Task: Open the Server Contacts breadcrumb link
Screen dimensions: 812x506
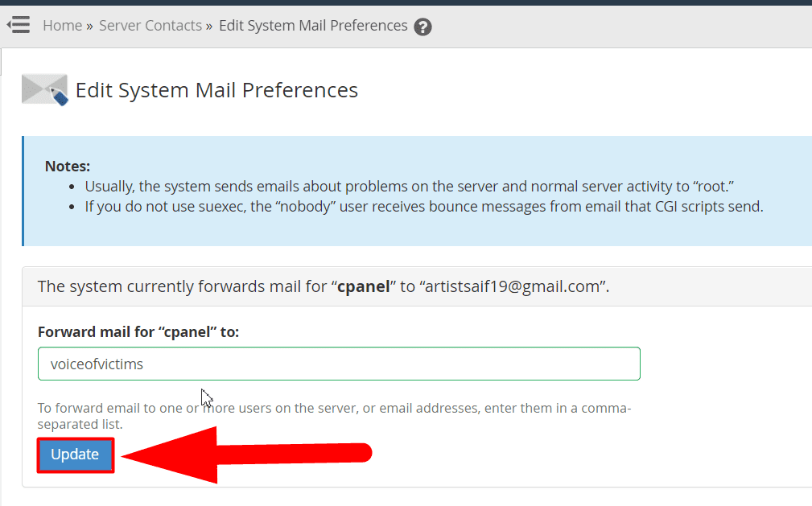Action: [x=150, y=25]
